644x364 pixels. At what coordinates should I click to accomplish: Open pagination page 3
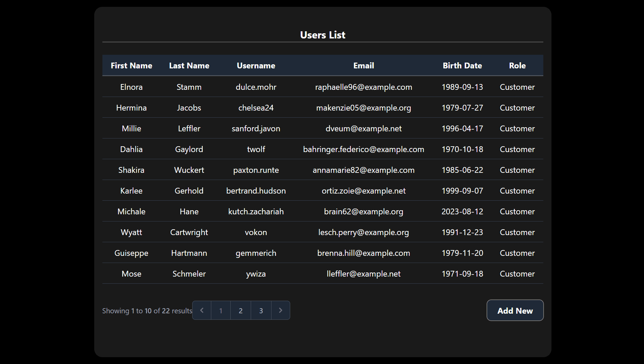261,310
